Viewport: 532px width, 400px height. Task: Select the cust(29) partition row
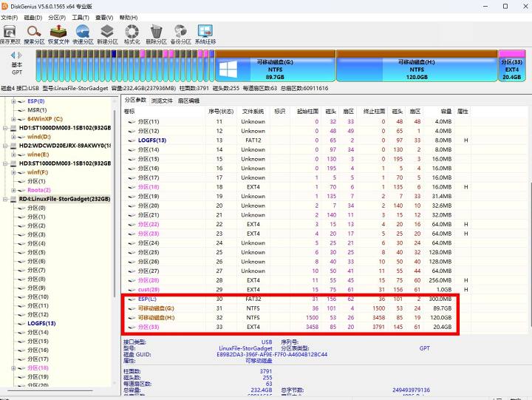pos(296,290)
